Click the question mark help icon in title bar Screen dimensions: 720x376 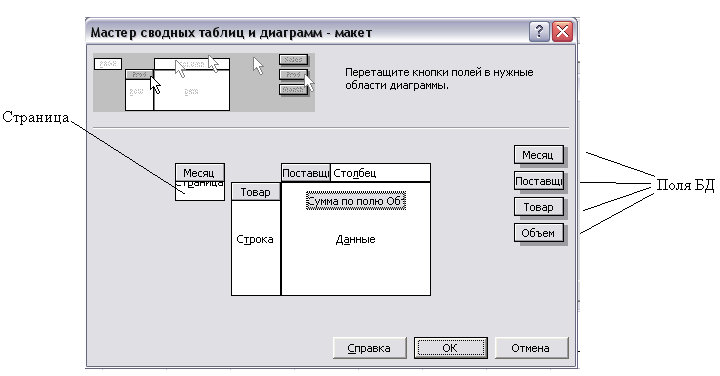pyautogui.click(x=540, y=32)
